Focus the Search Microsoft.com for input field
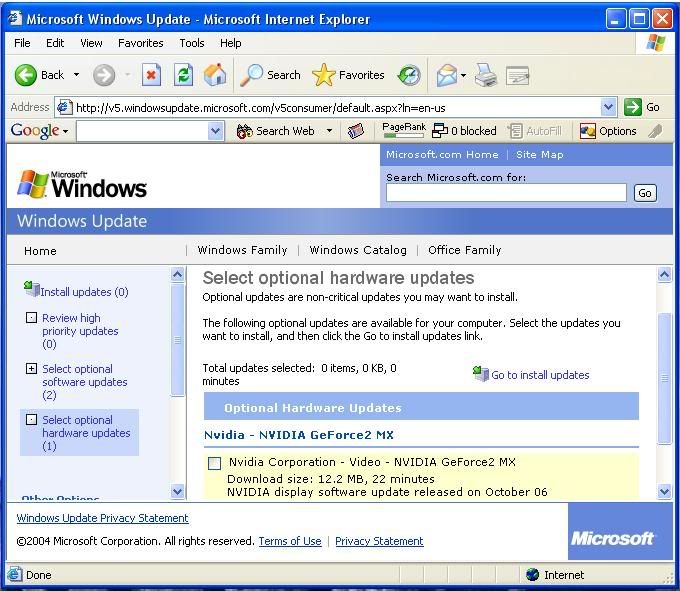Viewport: 680px width, 591px height. click(506, 193)
